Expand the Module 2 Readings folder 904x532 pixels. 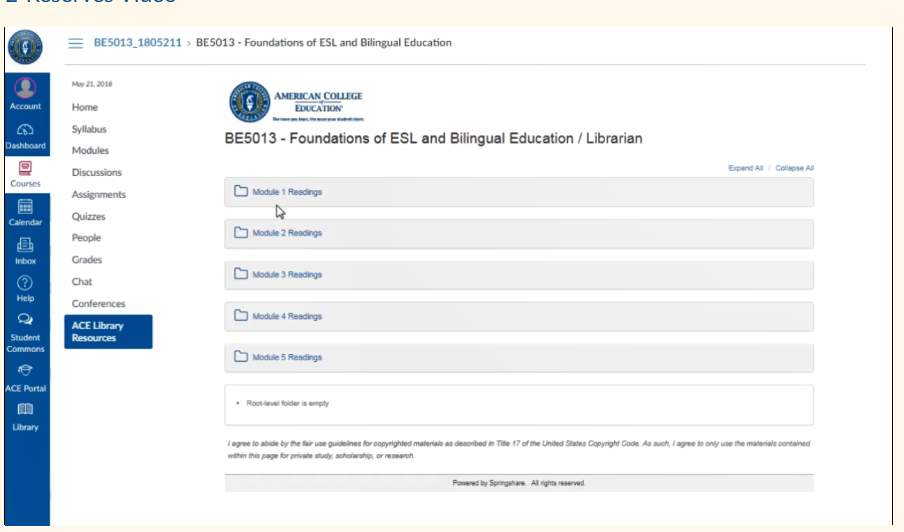(519, 233)
